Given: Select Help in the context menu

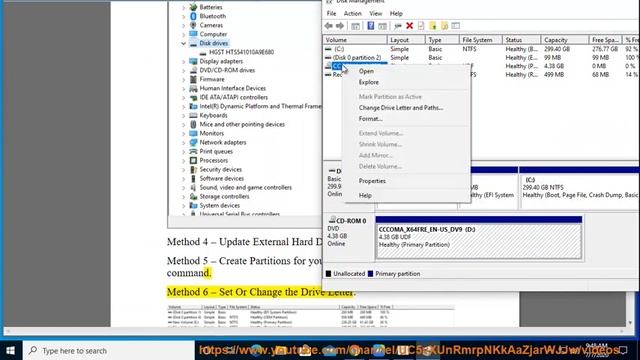Looking at the screenshot, I should click(365, 196).
